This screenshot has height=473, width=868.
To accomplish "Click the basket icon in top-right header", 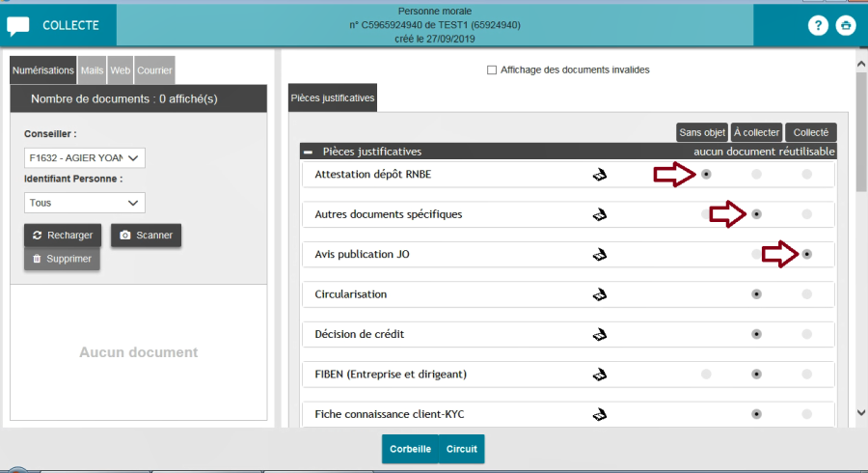I will (846, 25).
